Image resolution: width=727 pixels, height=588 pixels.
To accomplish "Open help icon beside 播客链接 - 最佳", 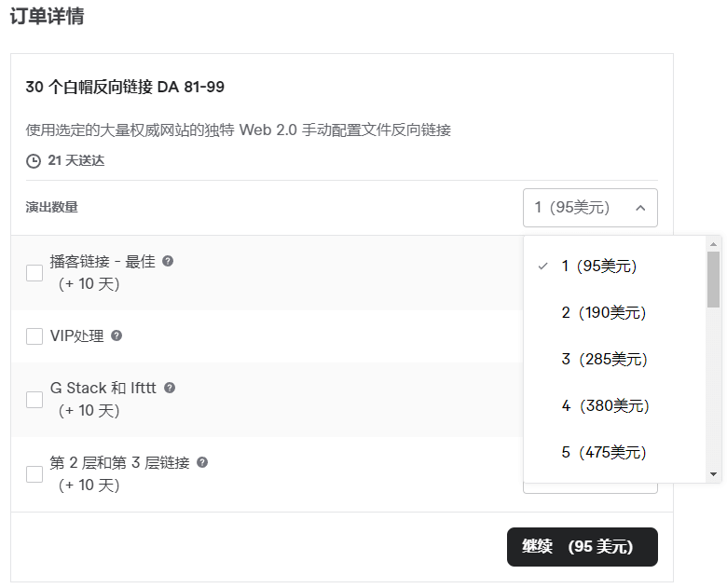I will (x=168, y=261).
